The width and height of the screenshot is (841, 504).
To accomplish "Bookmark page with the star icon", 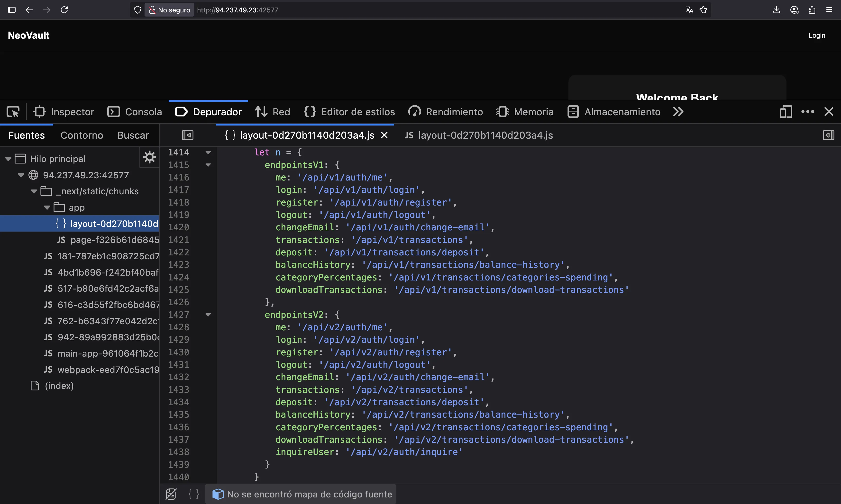I will coord(703,10).
